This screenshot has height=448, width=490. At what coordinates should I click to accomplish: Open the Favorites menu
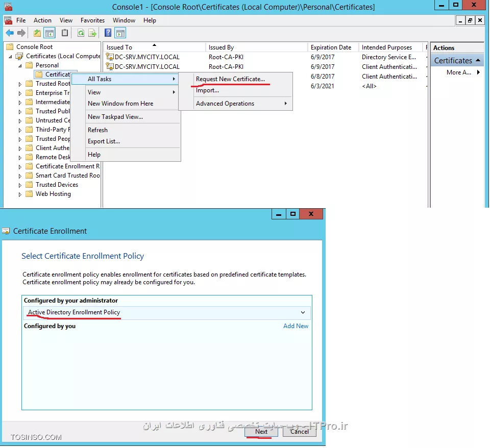pos(92,20)
